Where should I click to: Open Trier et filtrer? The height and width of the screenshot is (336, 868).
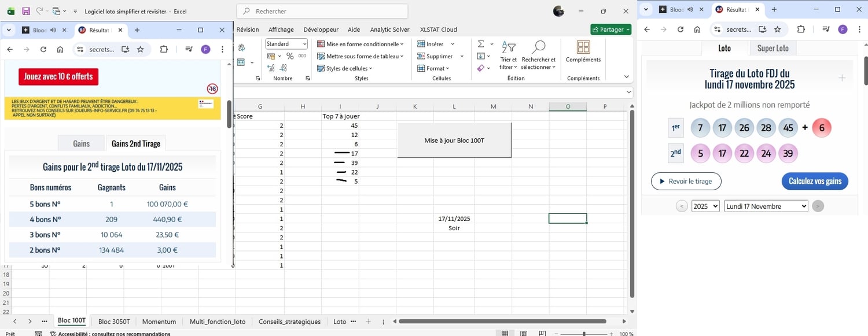tap(509, 55)
